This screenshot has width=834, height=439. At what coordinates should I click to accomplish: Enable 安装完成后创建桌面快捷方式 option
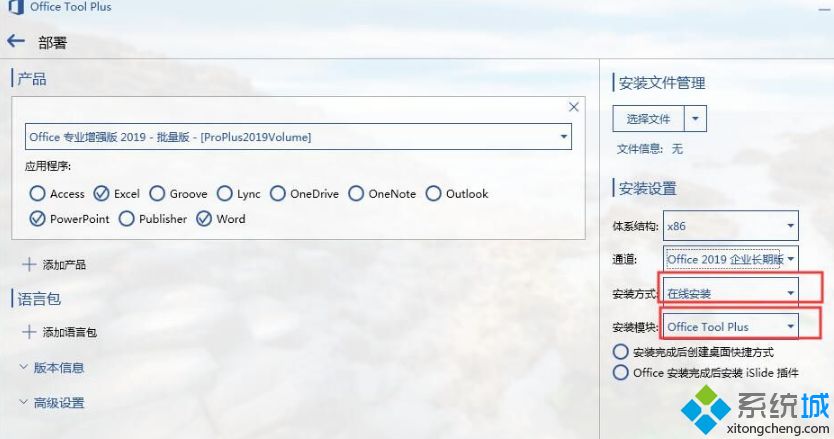point(620,352)
